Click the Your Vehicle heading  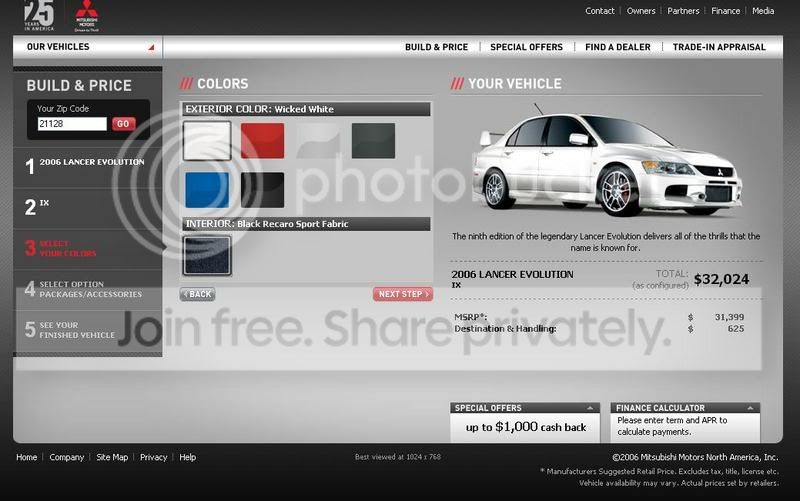pos(514,84)
